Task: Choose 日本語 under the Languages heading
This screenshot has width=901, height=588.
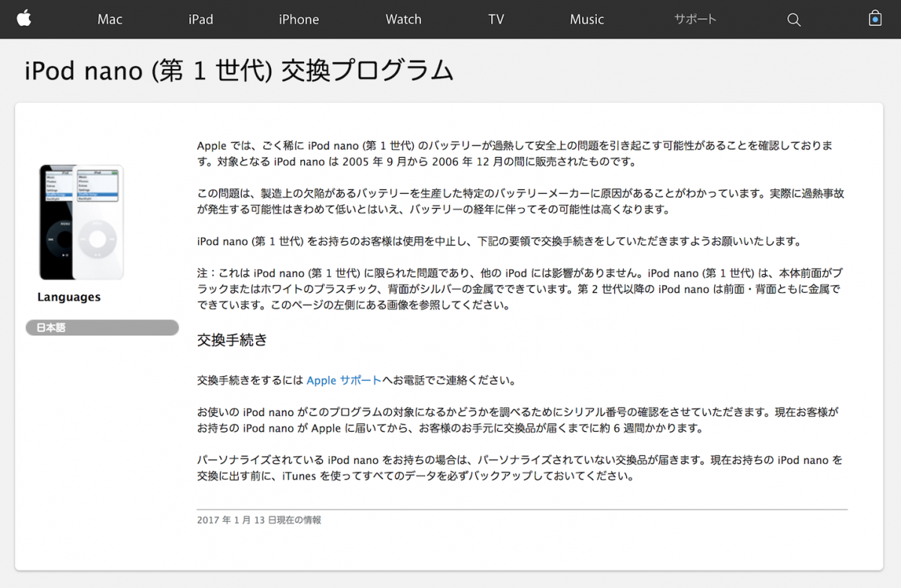Action: point(101,327)
